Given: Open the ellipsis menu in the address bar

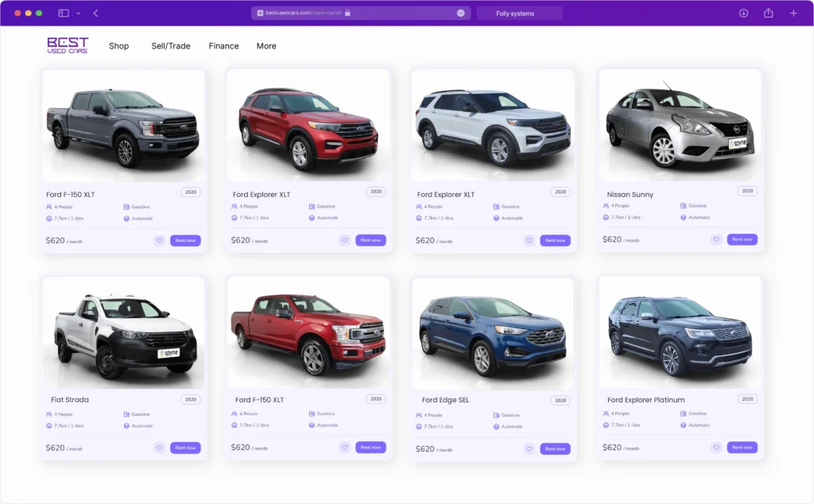Looking at the screenshot, I should 460,13.
